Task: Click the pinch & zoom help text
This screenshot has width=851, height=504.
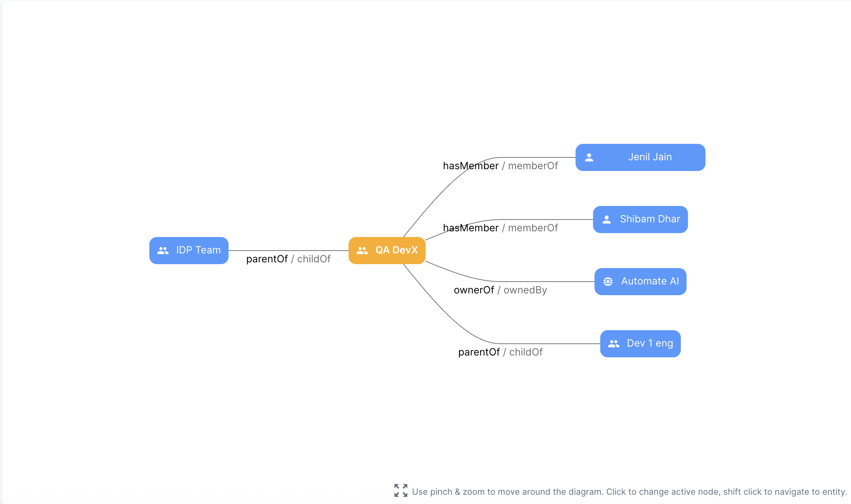Action: [629, 492]
